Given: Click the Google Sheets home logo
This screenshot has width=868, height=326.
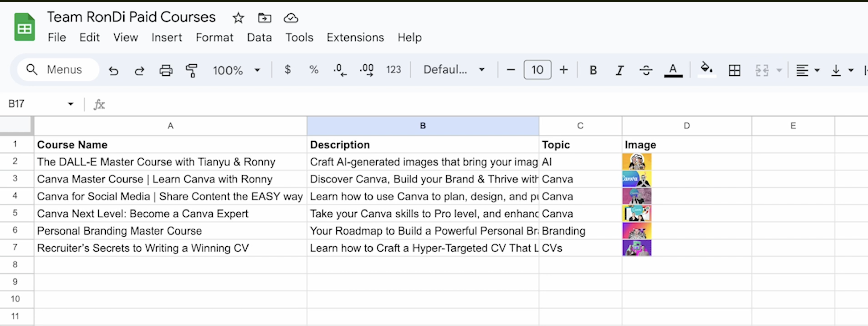Looking at the screenshot, I should point(25,27).
